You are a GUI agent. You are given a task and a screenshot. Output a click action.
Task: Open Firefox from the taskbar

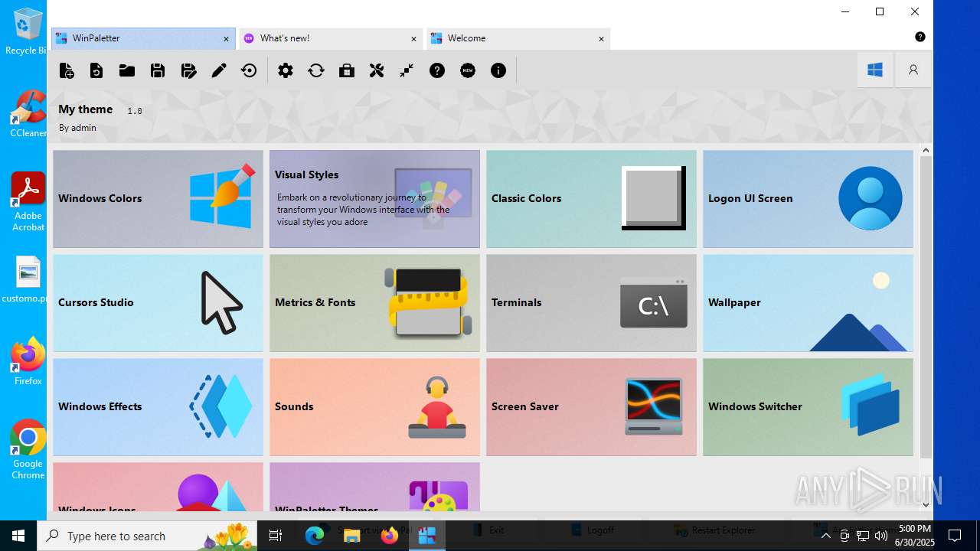(390, 536)
